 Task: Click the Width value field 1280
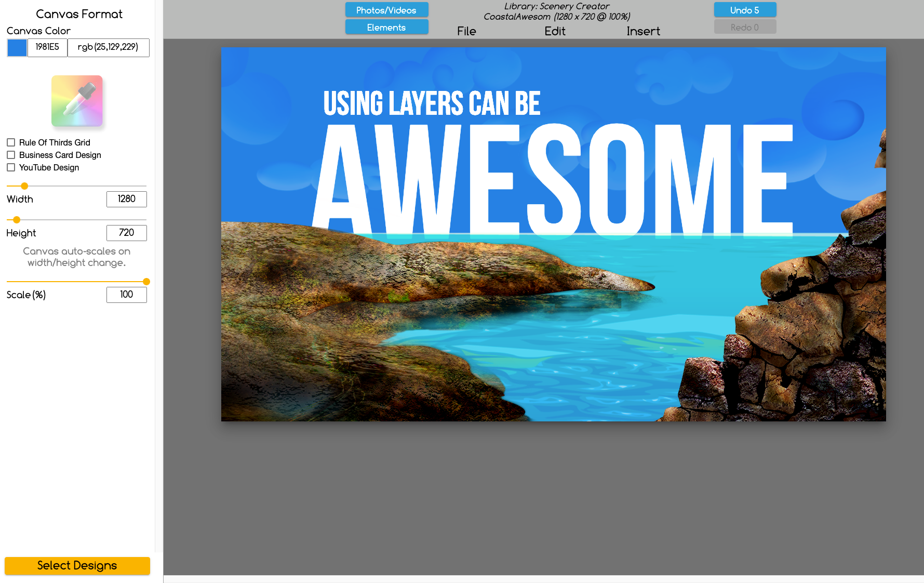pos(127,199)
